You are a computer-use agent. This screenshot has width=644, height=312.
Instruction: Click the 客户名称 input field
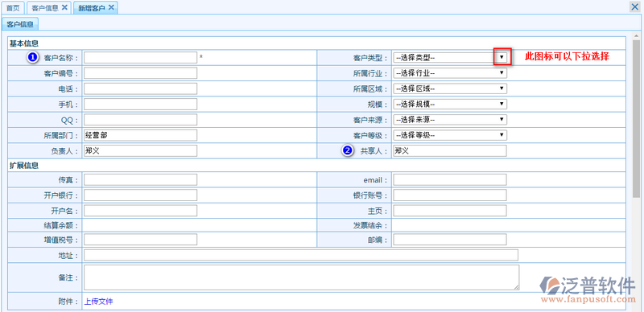coord(140,57)
